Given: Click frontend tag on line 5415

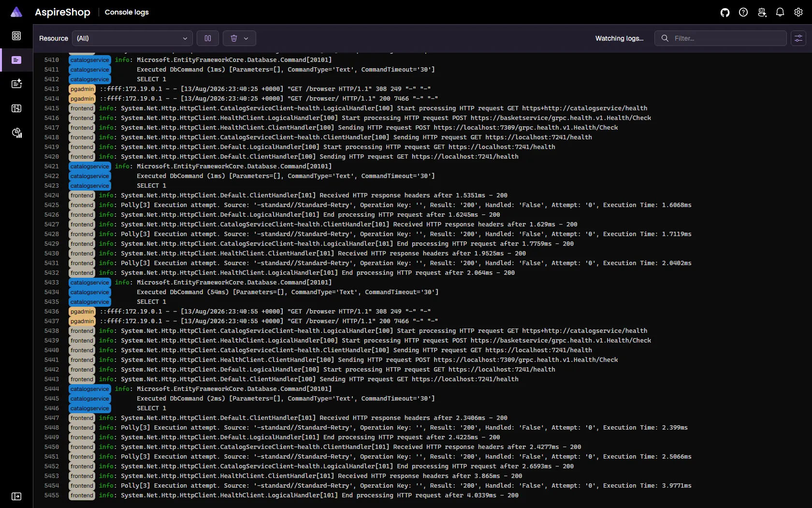Looking at the screenshot, I should click(x=82, y=108).
